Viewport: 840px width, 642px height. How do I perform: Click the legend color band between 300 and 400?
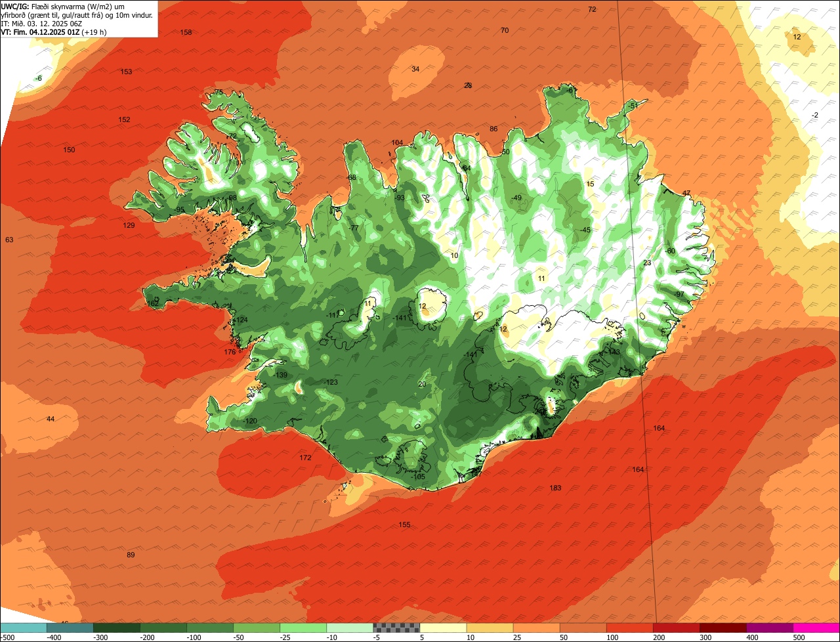tap(723, 628)
